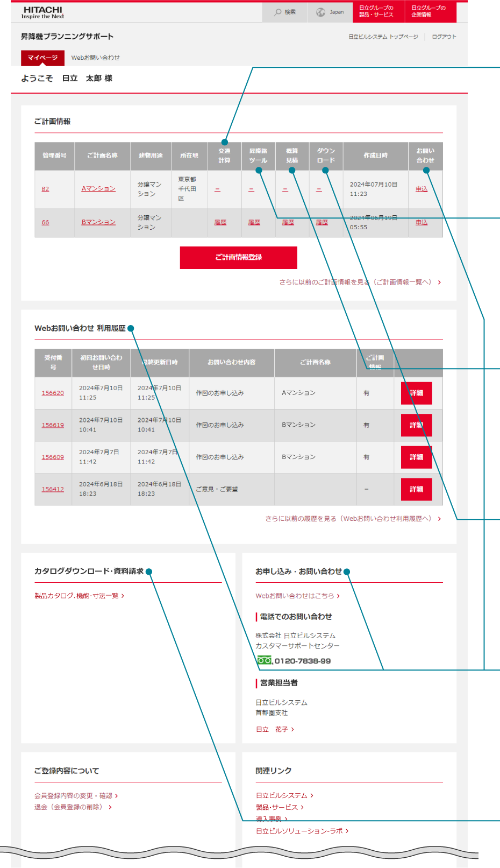Open 日立グループの製品・サービス menu
This screenshot has height=868, width=500.
378,12
